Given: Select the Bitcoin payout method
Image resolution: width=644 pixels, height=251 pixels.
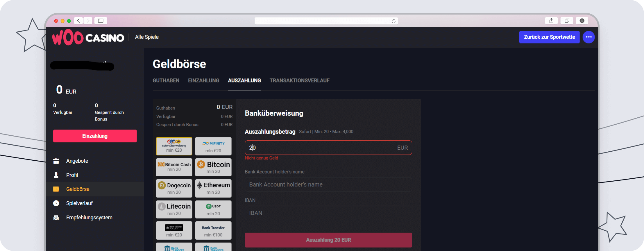Looking at the screenshot, I should tap(213, 167).
